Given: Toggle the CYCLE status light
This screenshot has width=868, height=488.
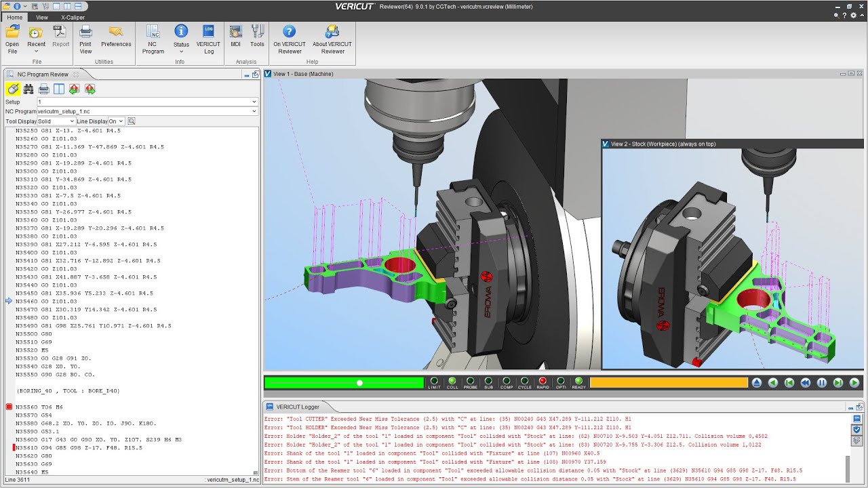Looking at the screenshot, I should click(524, 382).
